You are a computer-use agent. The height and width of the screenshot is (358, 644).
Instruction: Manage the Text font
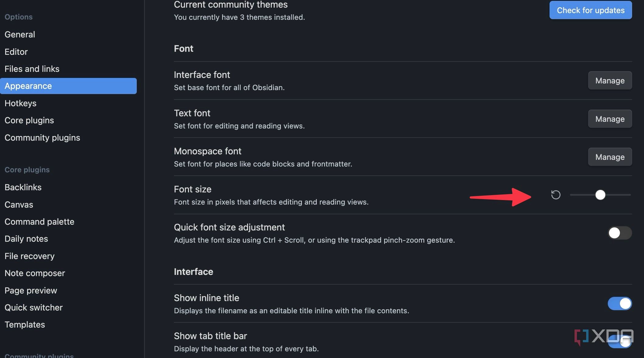[610, 119]
